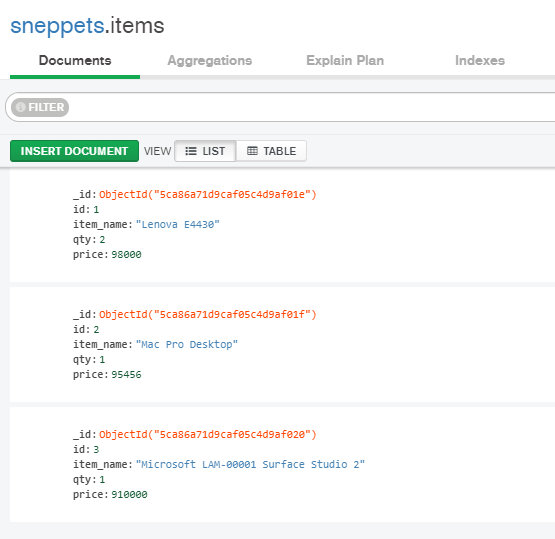
Task: Click the Microsoft LAM-00001 Surface Studio 2 value
Action: tap(250, 464)
